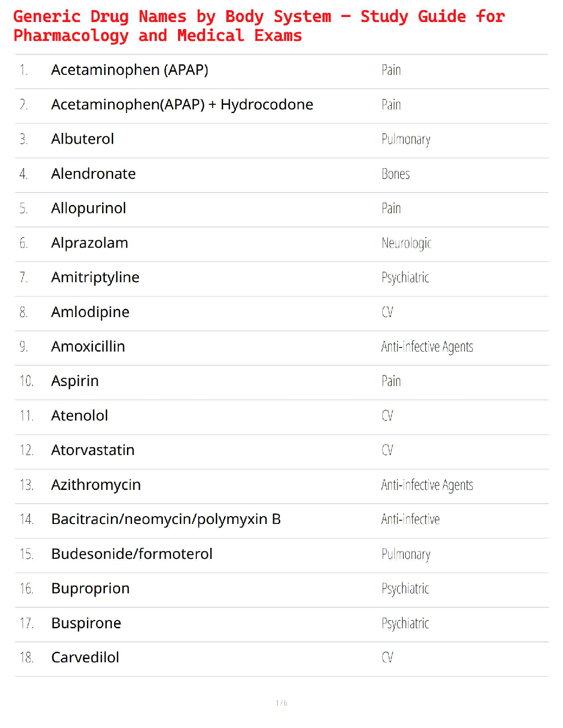Click on the Allopurinol entry
Image resolution: width=563 pixels, height=728 pixels.
89,208
